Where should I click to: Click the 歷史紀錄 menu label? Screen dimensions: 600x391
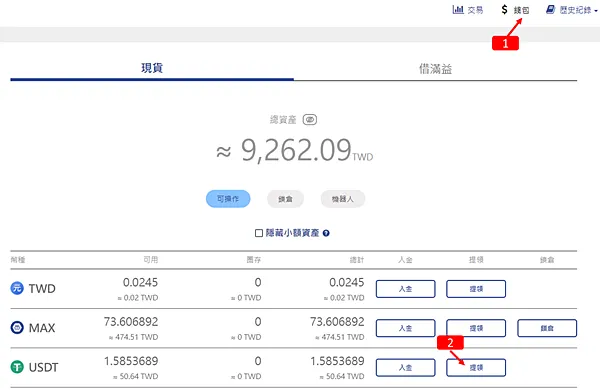[x=575, y=10]
